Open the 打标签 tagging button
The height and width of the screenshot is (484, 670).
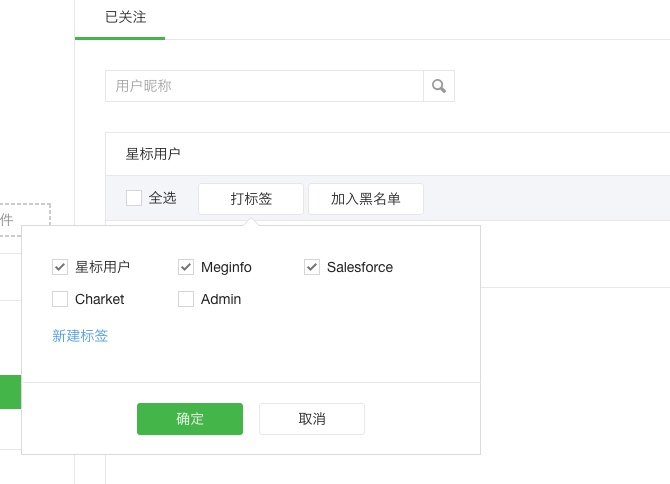tap(251, 199)
